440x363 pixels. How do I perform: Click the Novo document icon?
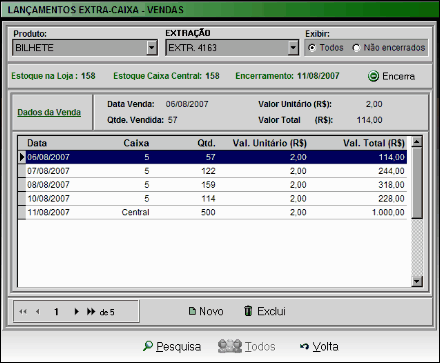[192, 311]
